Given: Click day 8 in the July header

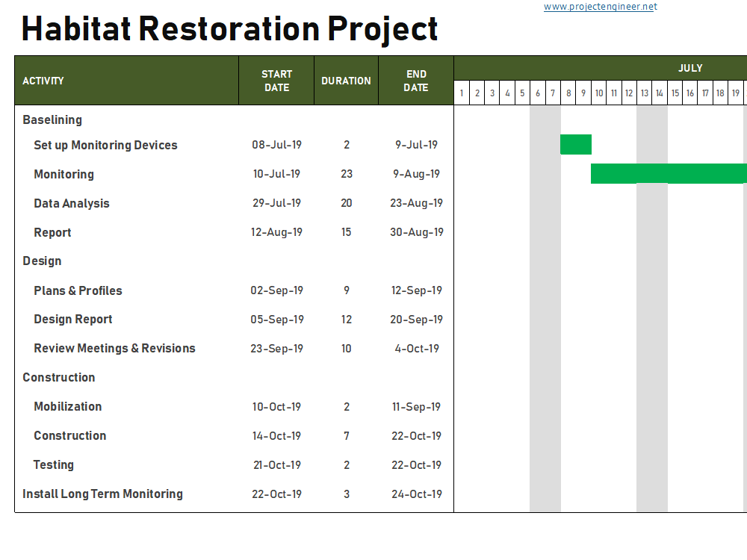Looking at the screenshot, I should [568, 93].
